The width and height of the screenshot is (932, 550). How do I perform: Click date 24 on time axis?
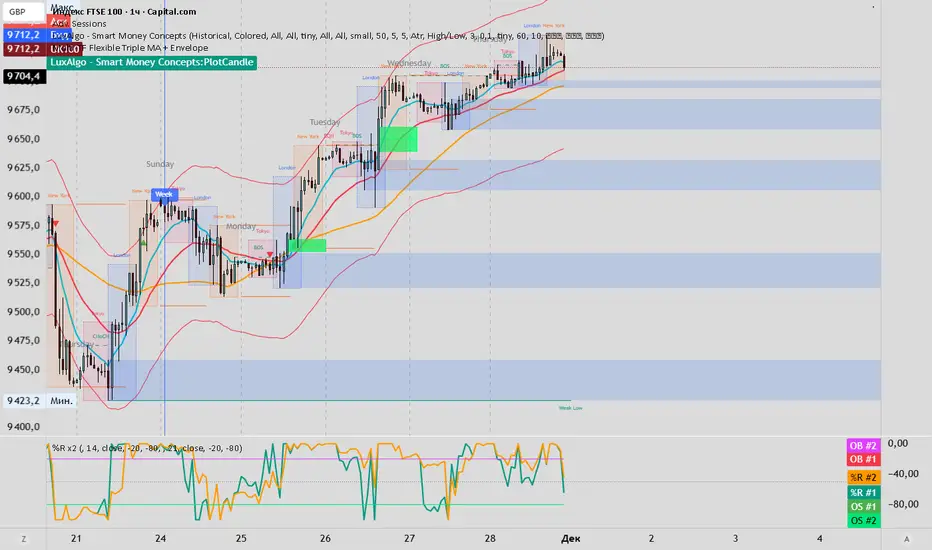pyautogui.click(x=160, y=539)
